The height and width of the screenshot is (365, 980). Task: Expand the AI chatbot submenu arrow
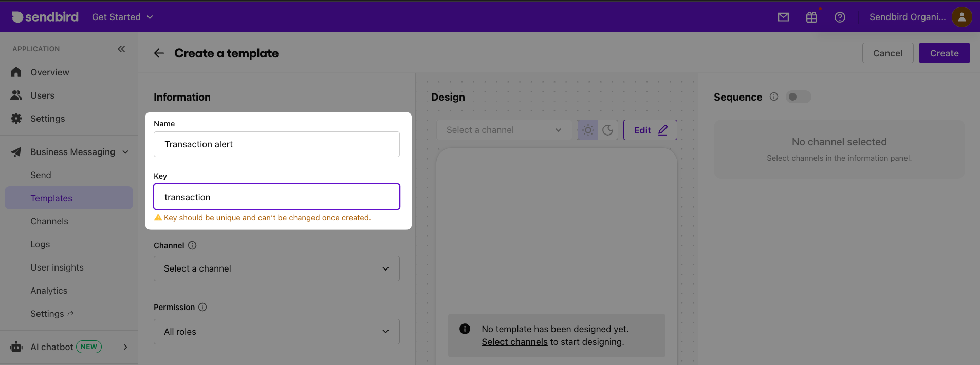125,347
